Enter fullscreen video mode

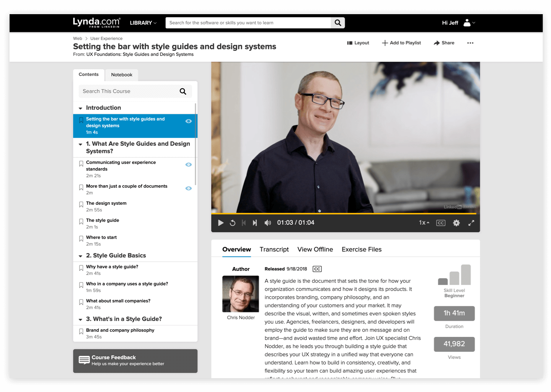(x=471, y=223)
